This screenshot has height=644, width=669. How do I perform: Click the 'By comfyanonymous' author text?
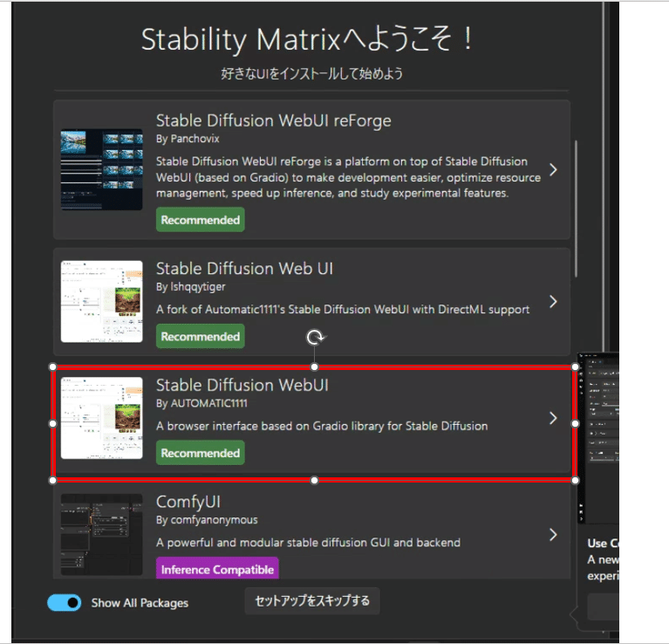[207, 520]
